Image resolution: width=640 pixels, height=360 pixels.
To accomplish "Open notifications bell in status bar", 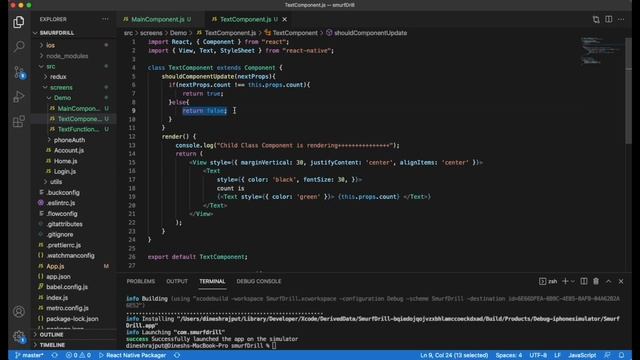I will point(621,355).
